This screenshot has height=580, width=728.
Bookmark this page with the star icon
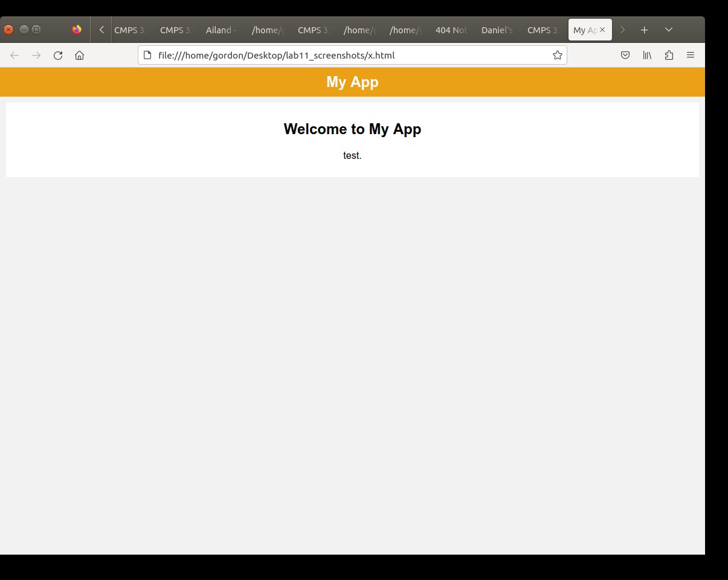click(557, 56)
